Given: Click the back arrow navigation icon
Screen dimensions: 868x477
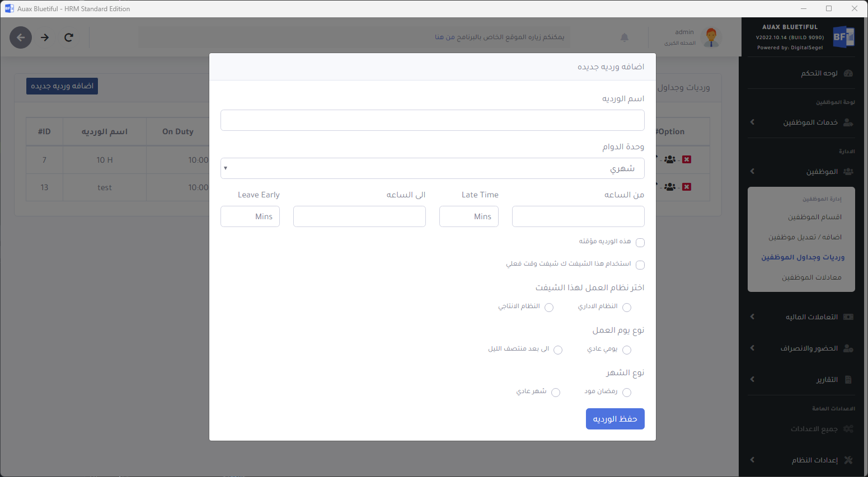Looking at the screenshot, I should point(21,37).
